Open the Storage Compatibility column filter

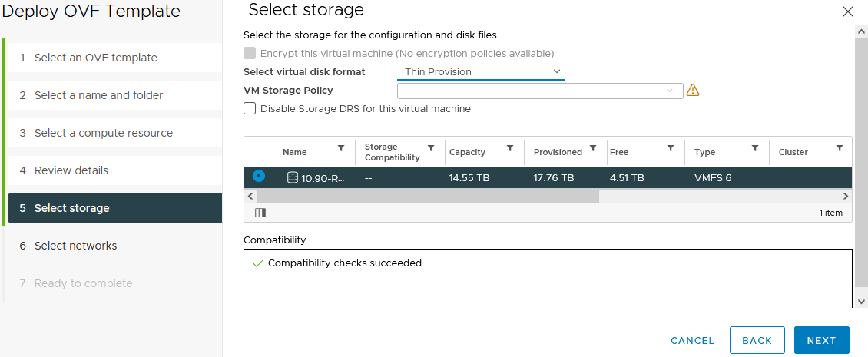431,148
